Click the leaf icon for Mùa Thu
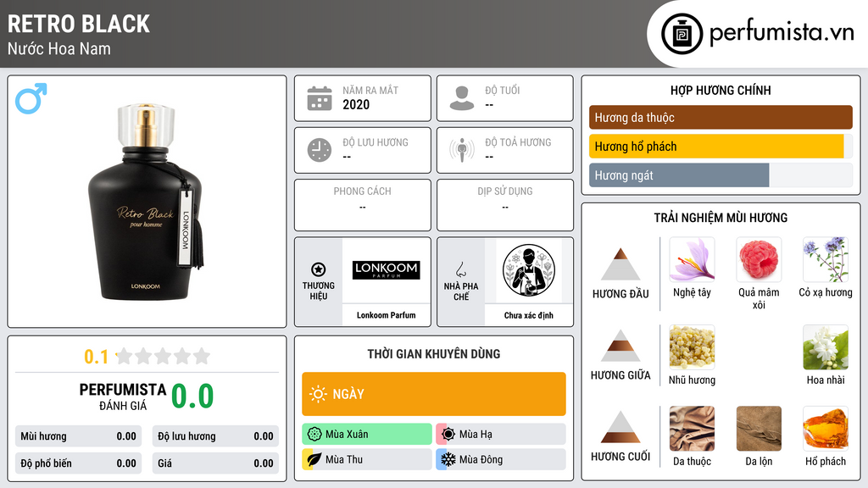 point(314,459)
